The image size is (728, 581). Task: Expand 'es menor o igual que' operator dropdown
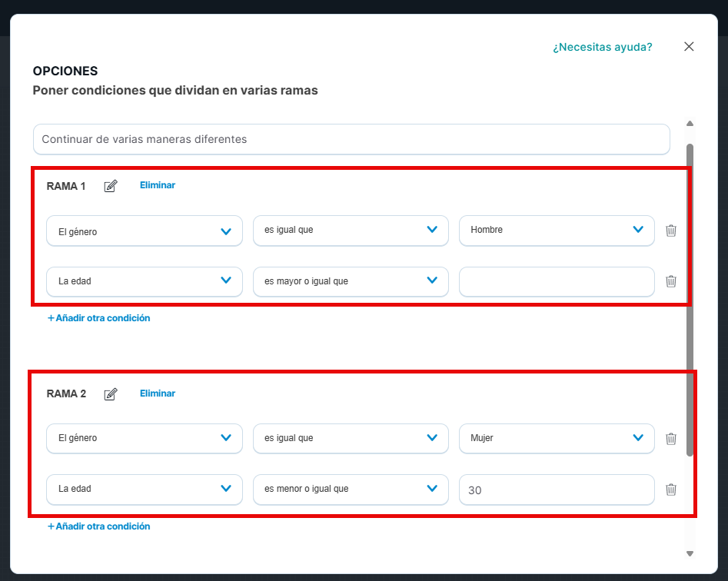point(351,489)
